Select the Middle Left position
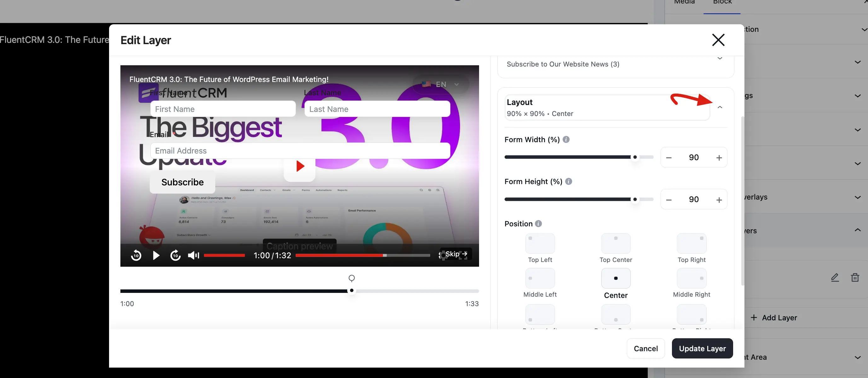This screenshot has width=868, height=378. pyautogui.click(x=540, y=278)
